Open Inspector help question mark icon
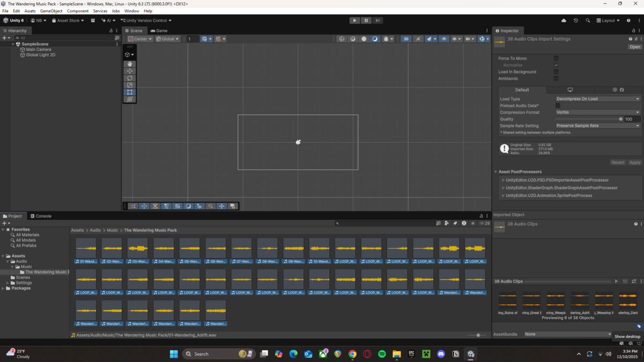644x362 pixels. point(631,39)
